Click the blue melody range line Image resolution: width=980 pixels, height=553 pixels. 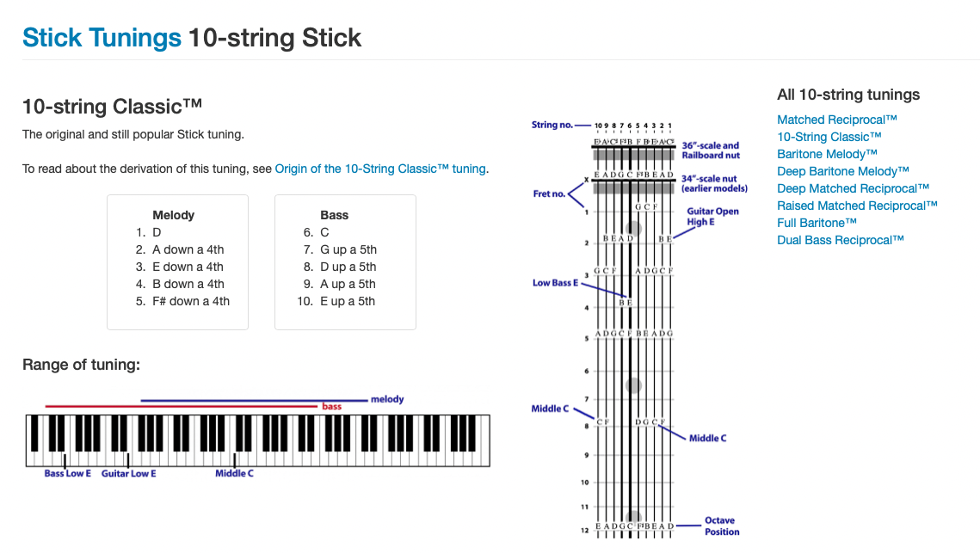(x=254, y=400)
